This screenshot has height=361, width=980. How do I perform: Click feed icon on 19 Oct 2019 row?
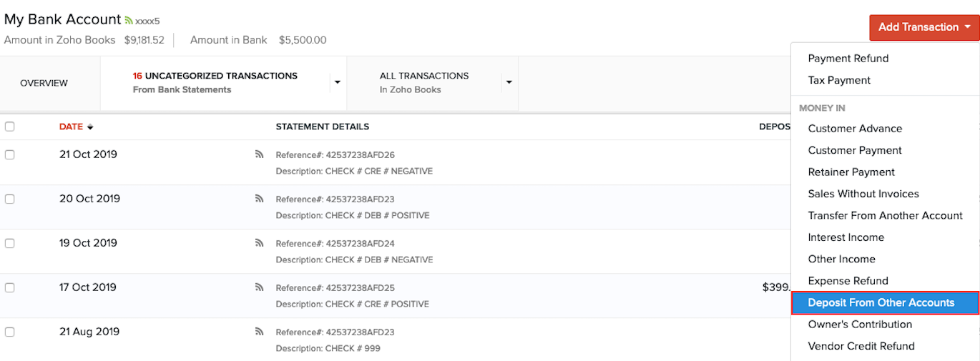[x=260, y=243]
